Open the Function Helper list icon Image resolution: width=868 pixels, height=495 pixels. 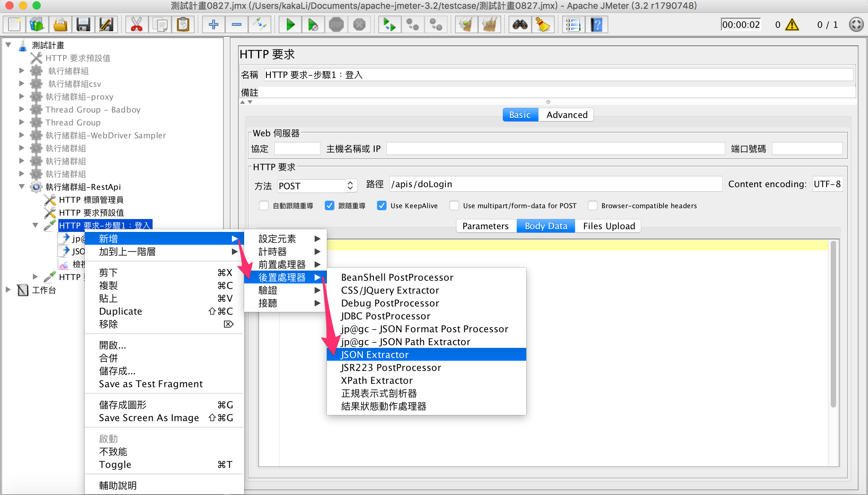[573, 24]
